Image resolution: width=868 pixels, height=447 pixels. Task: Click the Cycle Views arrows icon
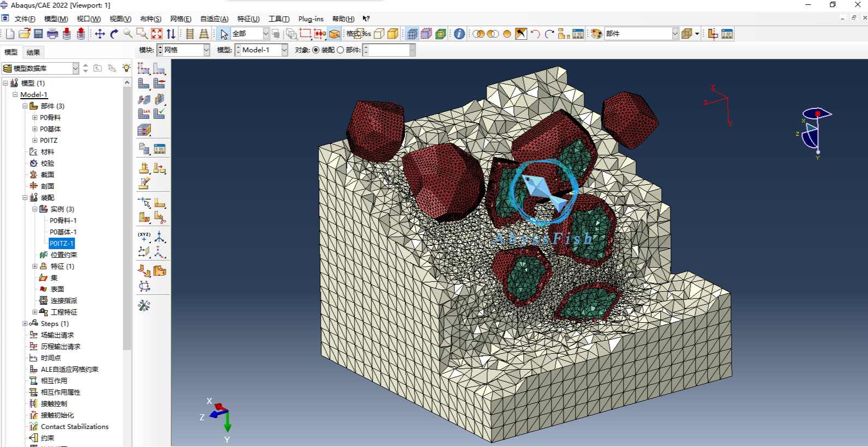point(171,34)
